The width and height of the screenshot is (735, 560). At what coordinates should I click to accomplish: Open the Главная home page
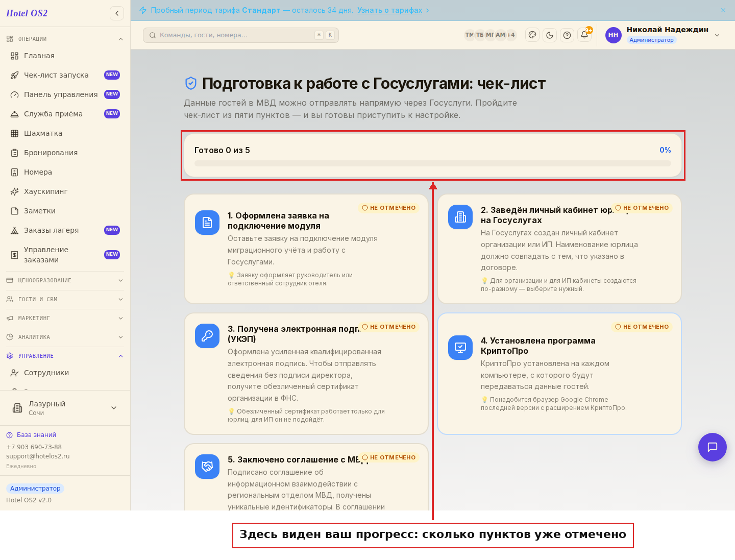tap(65, 56)
